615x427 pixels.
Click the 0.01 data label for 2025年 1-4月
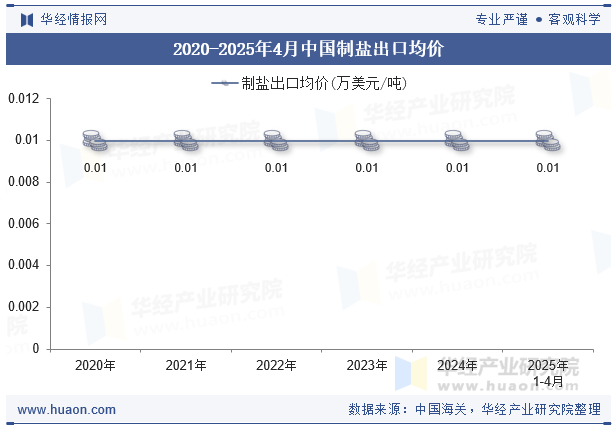coord(548,168)
